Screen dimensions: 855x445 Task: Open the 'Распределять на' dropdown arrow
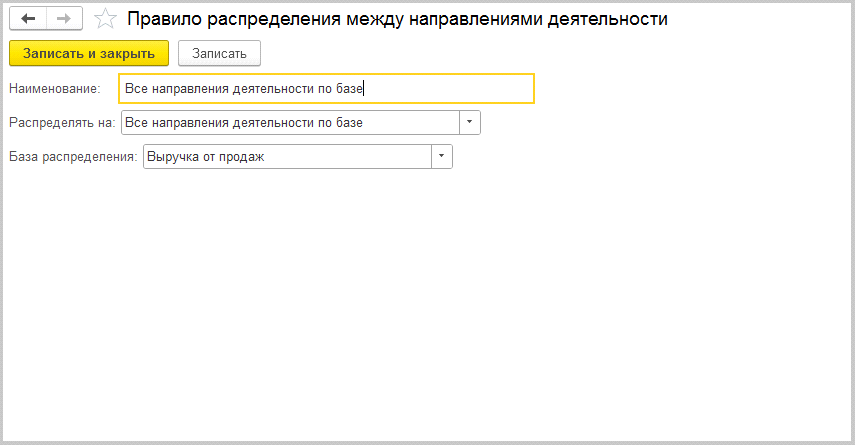coord(470,122)
